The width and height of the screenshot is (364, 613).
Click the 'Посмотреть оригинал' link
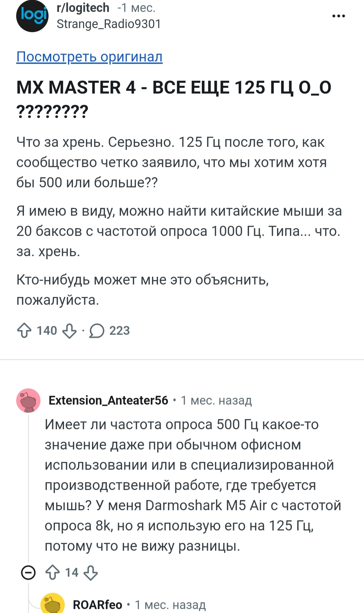tap(89, 57)
